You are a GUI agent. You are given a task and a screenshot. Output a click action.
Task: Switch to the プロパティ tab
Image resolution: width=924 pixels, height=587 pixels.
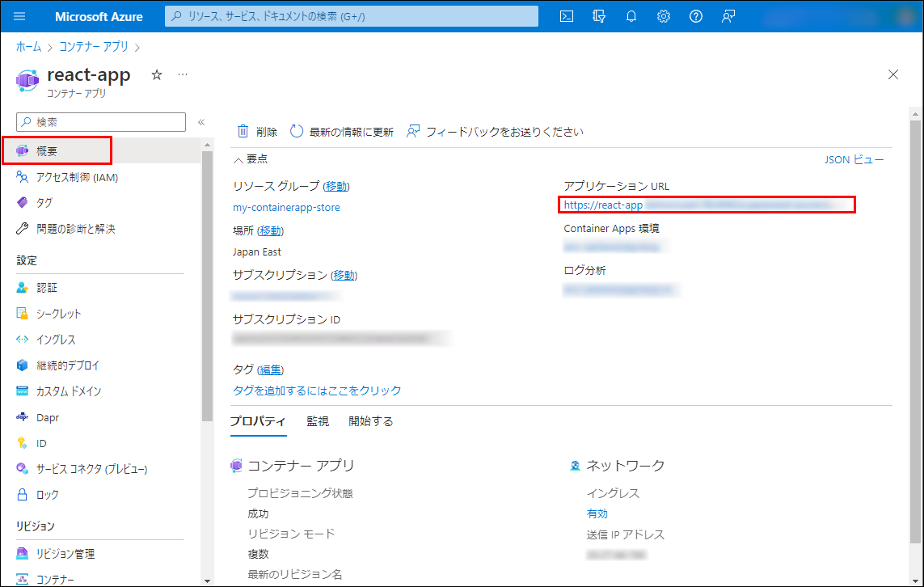coord(258,421)
